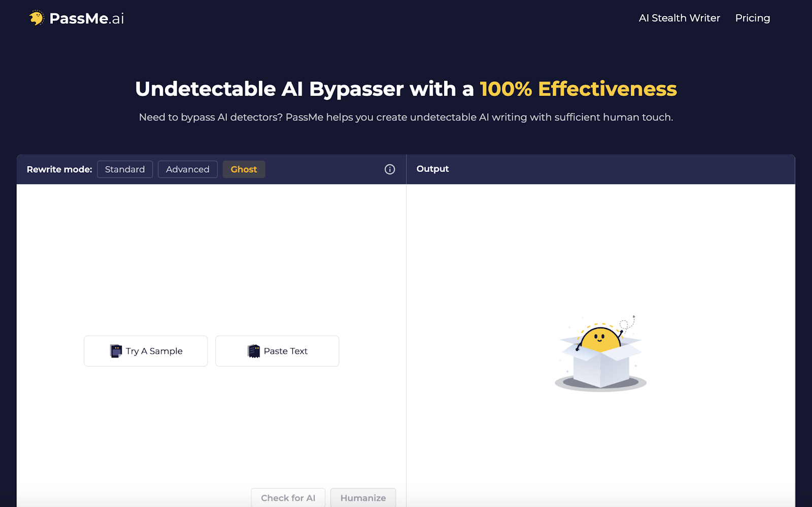The width and height of the screenshot is (812, 507).
Task: Click the PassMe.ai brand name text
Action: pyautogui.click(x=87, y=19)
